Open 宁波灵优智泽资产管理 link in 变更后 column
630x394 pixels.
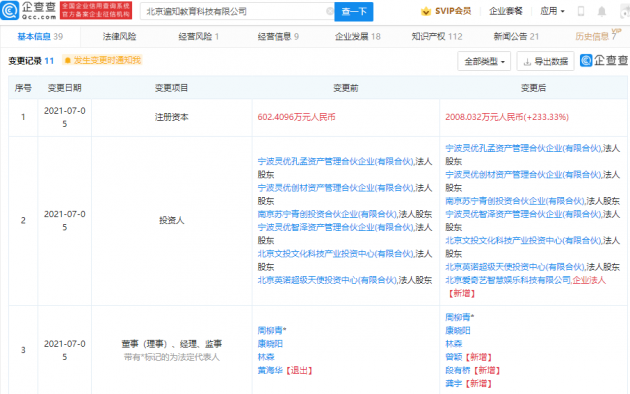pyautogui.click(x=523, y=214)
